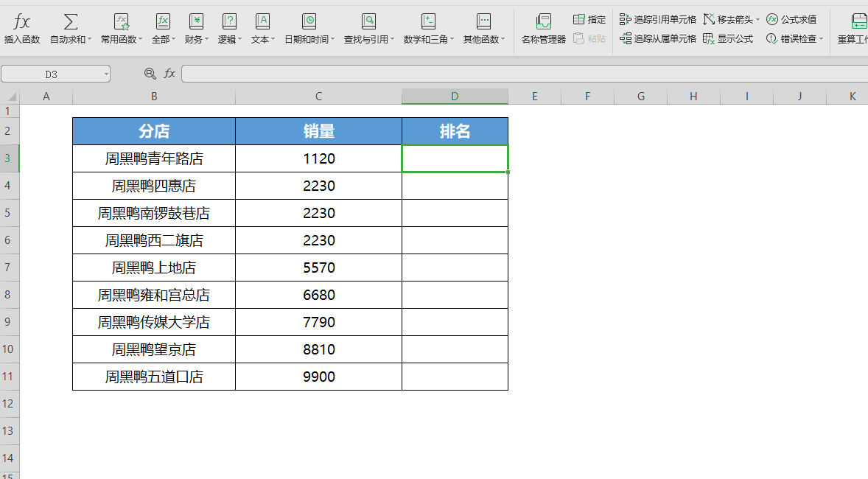Viewport: 868px width, 479px height.
Task: Click the AutoSum (自动求和) sigma icon
Action: click(x=70, y=21)
